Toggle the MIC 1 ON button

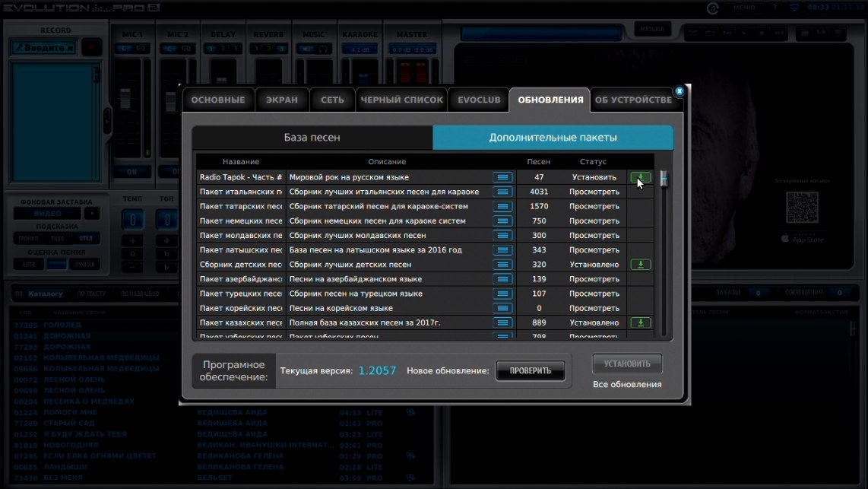pyautogui.click(x=131, y=172)
